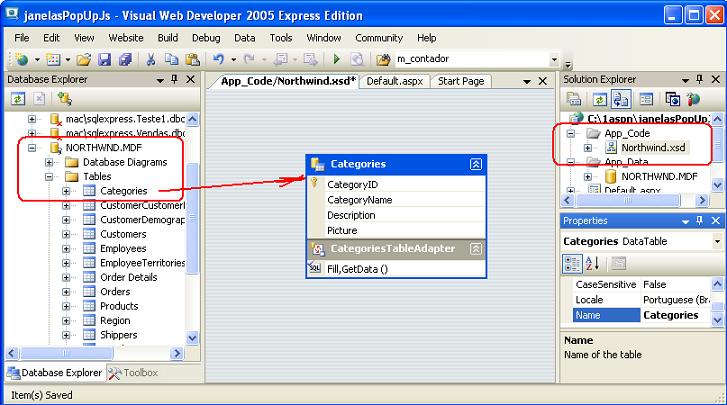Click the Cut scissors icon
The height and width of the screenshot is (405, 727).
tap(151, 59)
